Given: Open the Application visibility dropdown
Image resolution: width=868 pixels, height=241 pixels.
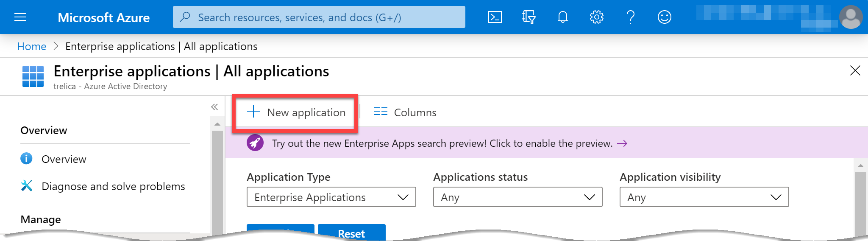Looking at the screenshot, I should (x=704, y=197).
